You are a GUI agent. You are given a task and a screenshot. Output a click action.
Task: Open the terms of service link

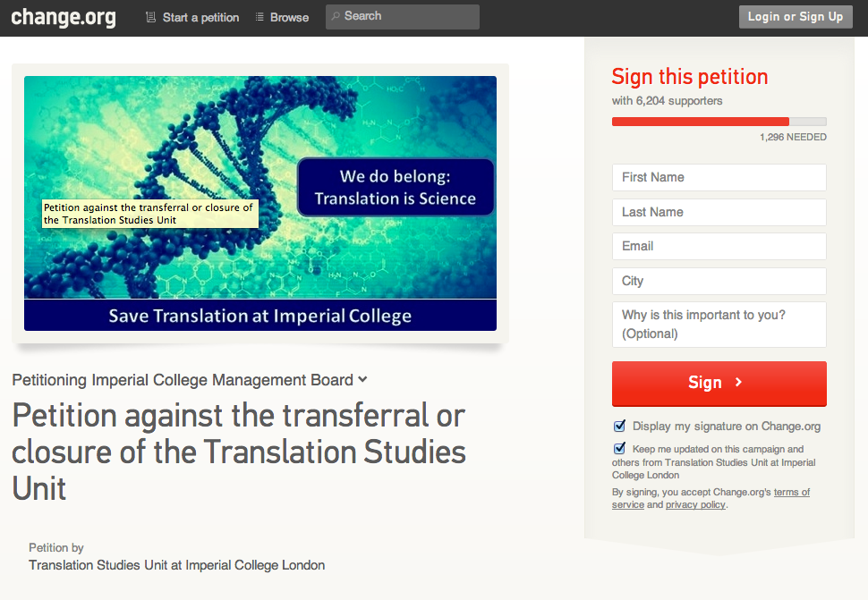(792, 492)
